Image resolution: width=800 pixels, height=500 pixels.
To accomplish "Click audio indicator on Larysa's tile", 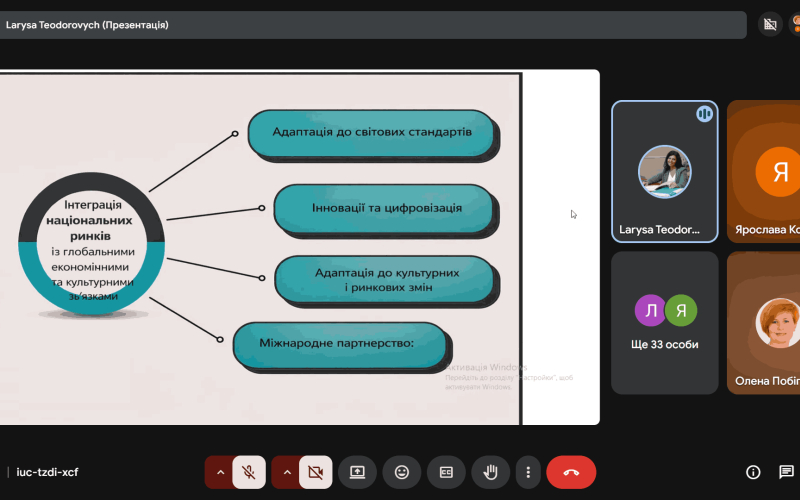I will 704,114.
